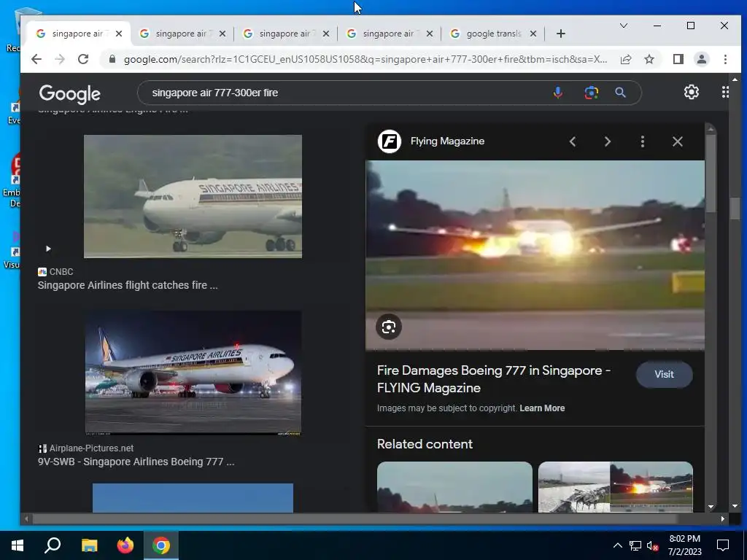Focus the Google search text field

click(x=348, y=93)
